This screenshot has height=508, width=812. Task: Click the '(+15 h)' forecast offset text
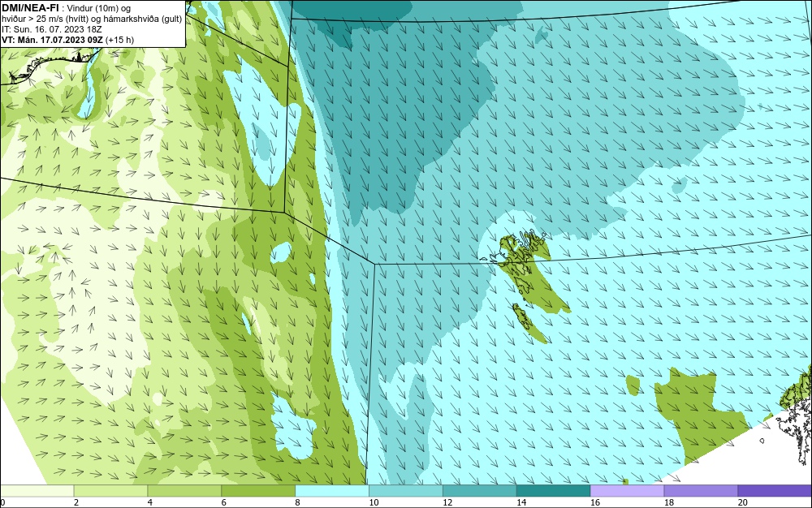pos(119,40)
